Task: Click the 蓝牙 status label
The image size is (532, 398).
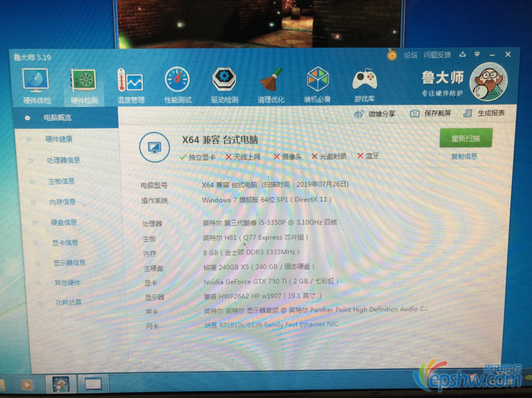Action: coord(368,156)
